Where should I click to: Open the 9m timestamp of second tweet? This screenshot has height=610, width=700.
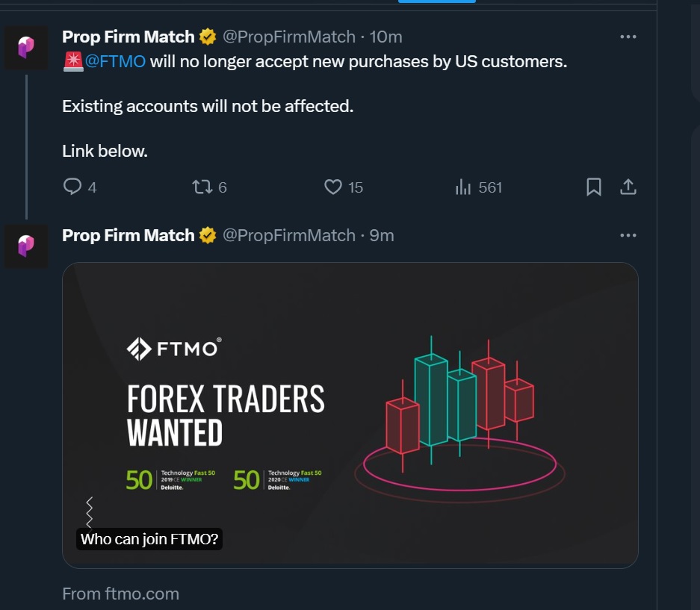coord(382,235)
